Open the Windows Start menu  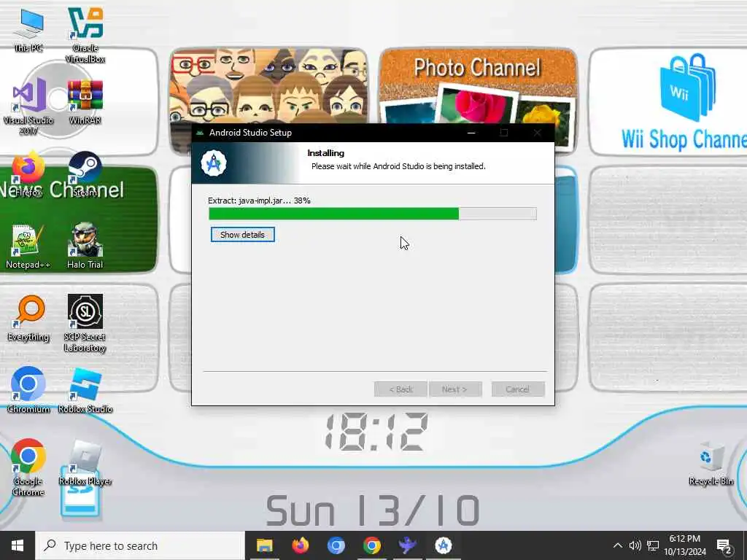tap(18, 545)
